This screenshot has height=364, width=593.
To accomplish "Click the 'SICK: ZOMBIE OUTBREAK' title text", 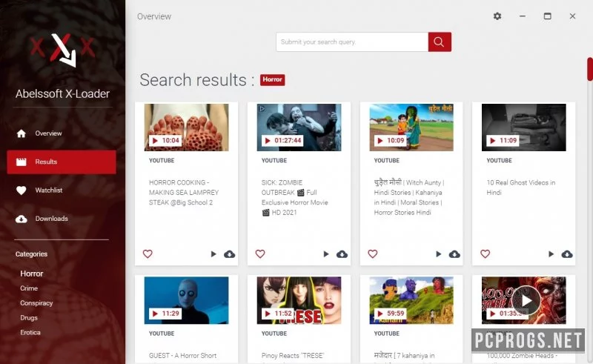I will 294,197.
